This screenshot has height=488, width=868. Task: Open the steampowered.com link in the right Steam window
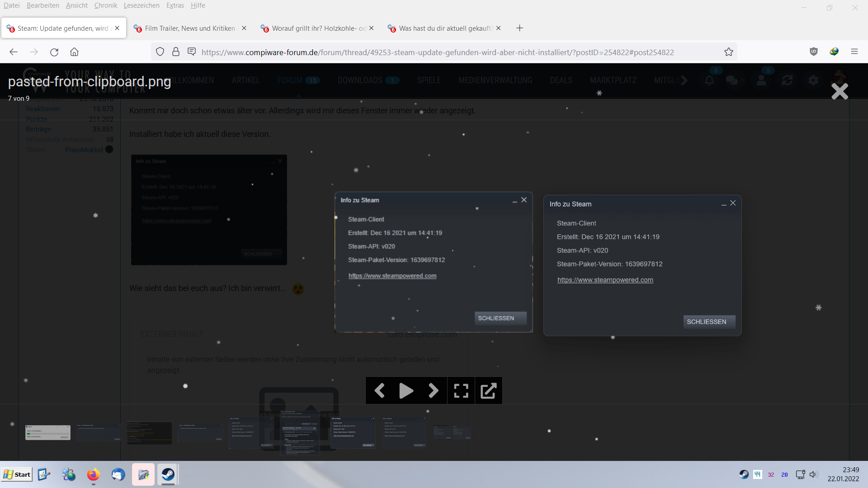click(605, 280)
